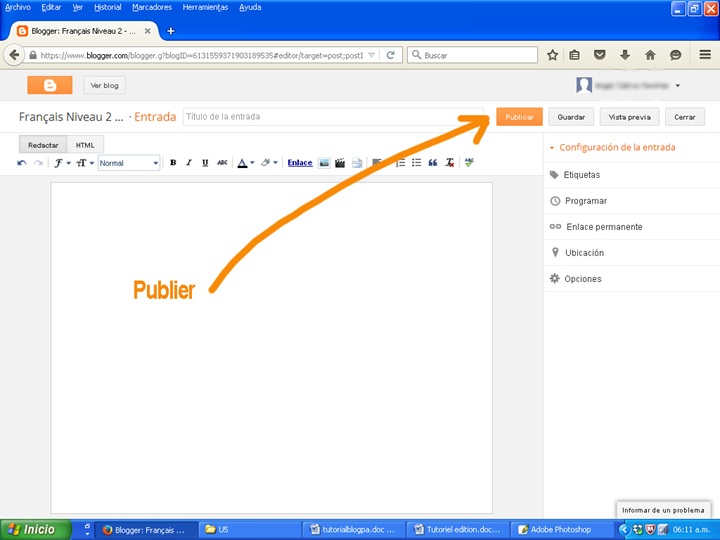The height and width of the screenshot is (540, 720).
Task: Click the bookmarks list icon
Action: (574, 55)
